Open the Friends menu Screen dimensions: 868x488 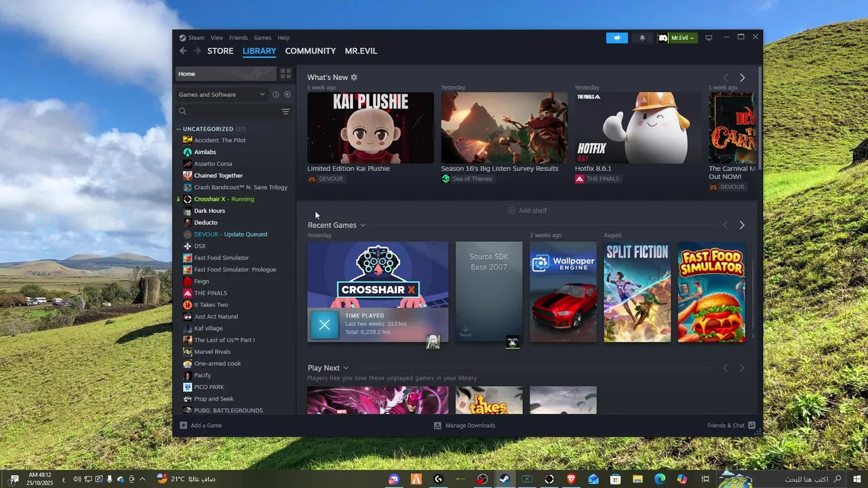pyautogui.click(x=238, y=38)
